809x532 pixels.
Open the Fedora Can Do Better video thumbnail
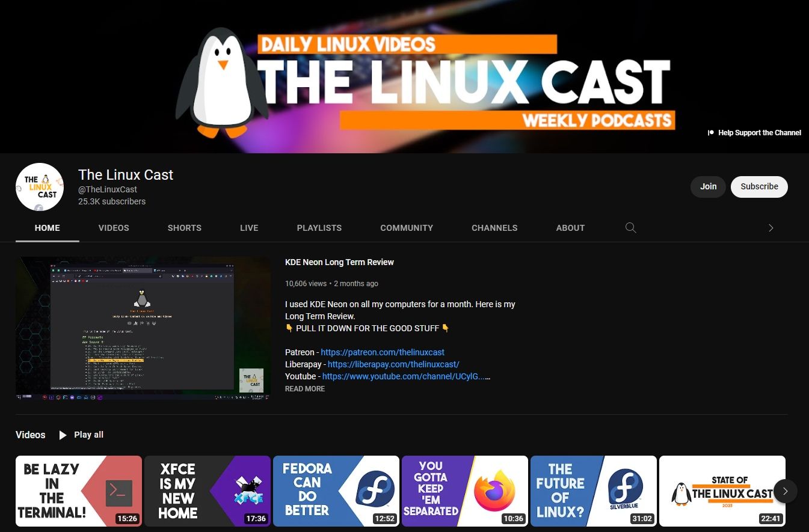pos(336,491)
